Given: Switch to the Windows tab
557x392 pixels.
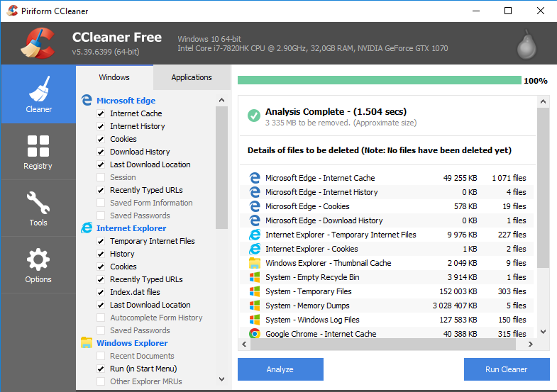Looking at the screenshot, I should (x=114, y=77).
